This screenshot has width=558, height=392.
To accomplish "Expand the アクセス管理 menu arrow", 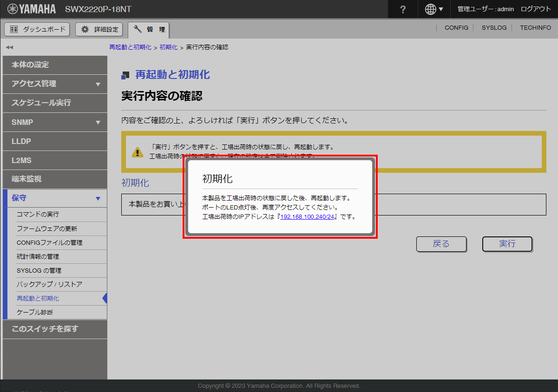I will click(x=98, y=84).
